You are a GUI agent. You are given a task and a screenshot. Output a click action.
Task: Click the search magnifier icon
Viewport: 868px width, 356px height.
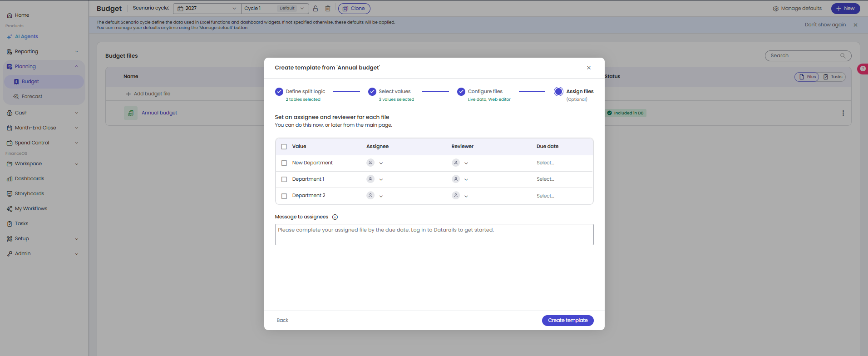tap(843, 56)
